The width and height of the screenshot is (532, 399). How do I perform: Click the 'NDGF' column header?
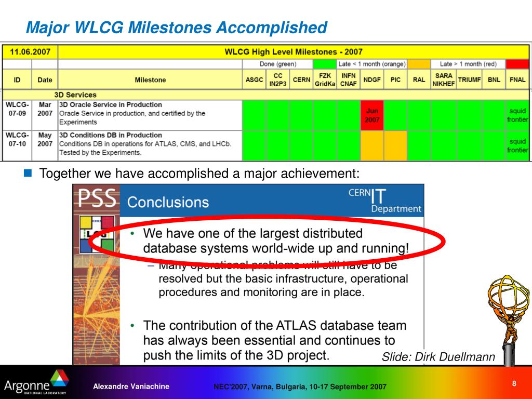(372, 79)
